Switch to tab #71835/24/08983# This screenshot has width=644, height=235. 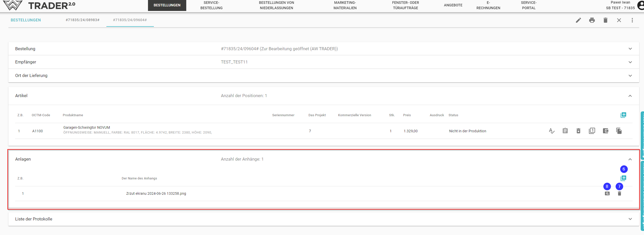point(82,20)
